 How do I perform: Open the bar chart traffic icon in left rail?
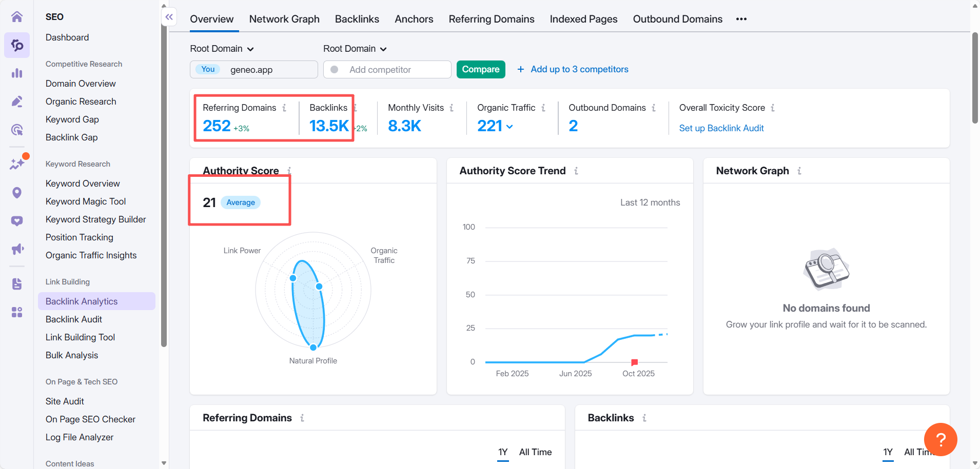coord(17,73)
